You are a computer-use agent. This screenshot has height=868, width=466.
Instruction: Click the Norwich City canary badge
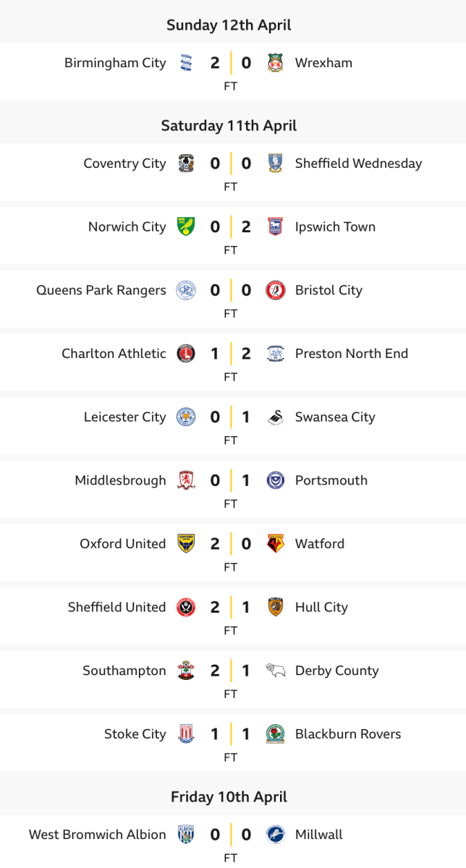[x=187, y=227]
